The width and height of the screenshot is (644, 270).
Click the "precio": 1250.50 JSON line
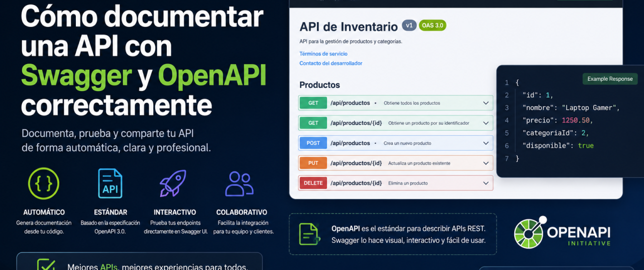(x=558, y=120)
